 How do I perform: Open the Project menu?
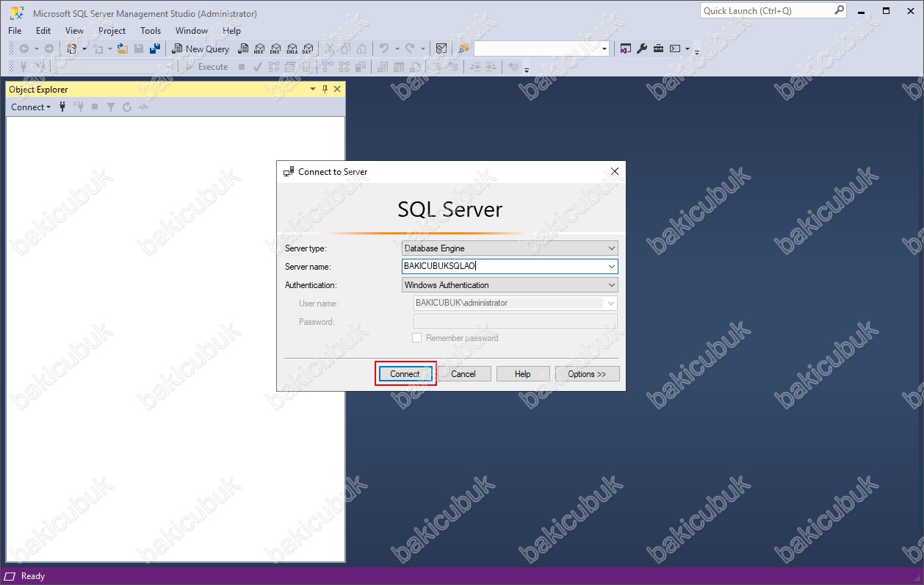112,31
